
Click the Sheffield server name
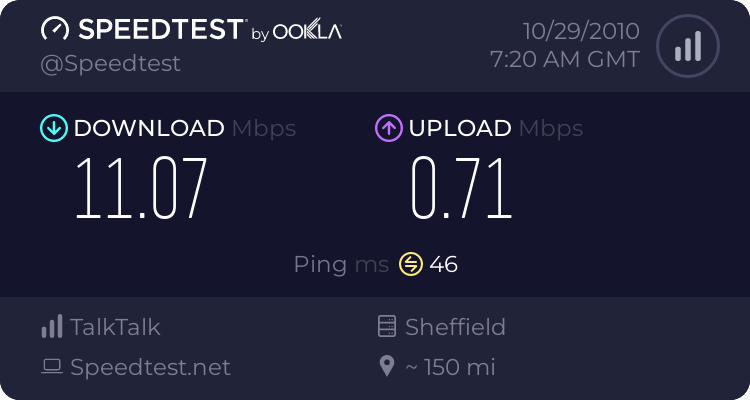[455, 327]
